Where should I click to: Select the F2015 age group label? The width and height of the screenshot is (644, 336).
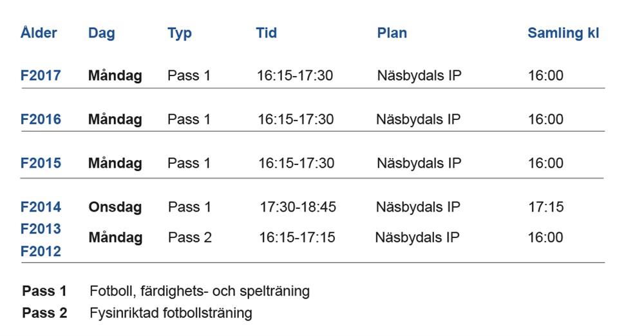coord(41,163)
